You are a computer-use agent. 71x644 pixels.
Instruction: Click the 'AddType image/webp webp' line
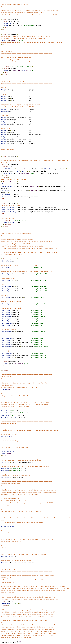[x=16, y=133]
